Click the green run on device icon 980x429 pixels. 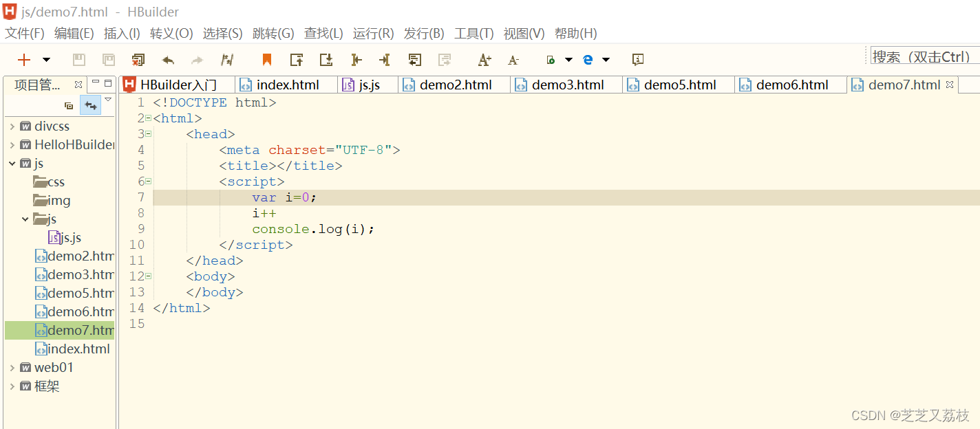click(x=551, y=60)
